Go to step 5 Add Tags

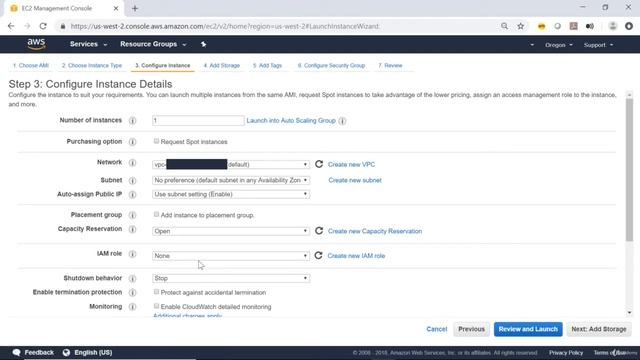pyautogui.click(x=267, y=65)
